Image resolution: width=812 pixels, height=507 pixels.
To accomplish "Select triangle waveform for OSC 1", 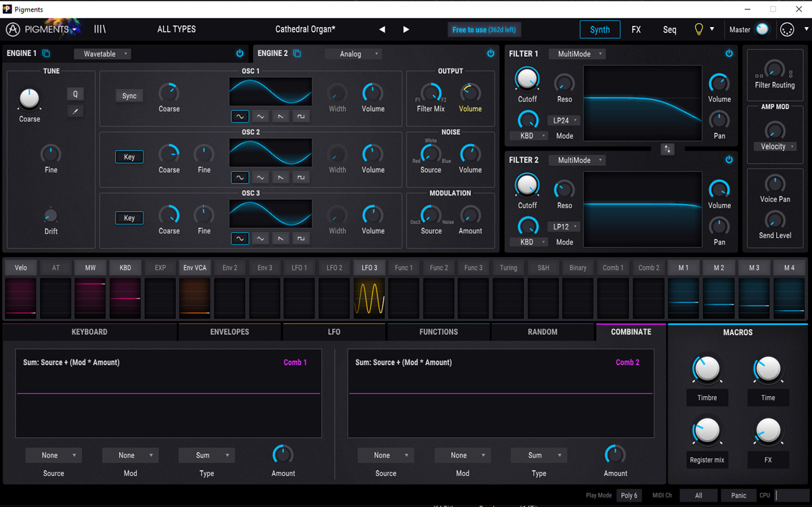I will point(261,116).
